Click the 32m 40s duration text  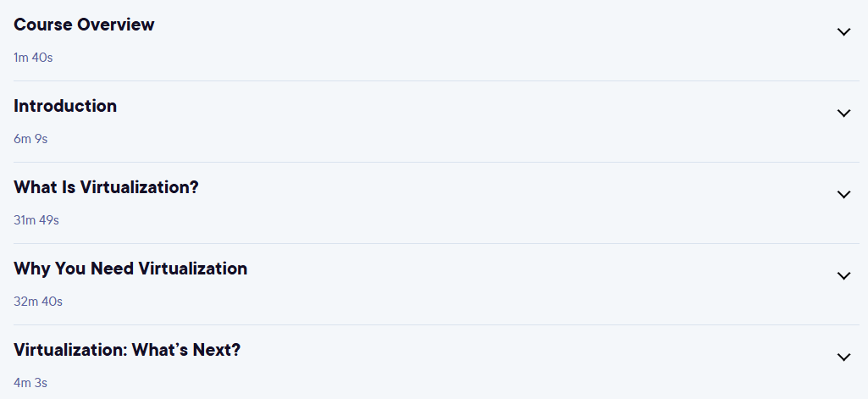pyautogui.click(x=38, y=302)
